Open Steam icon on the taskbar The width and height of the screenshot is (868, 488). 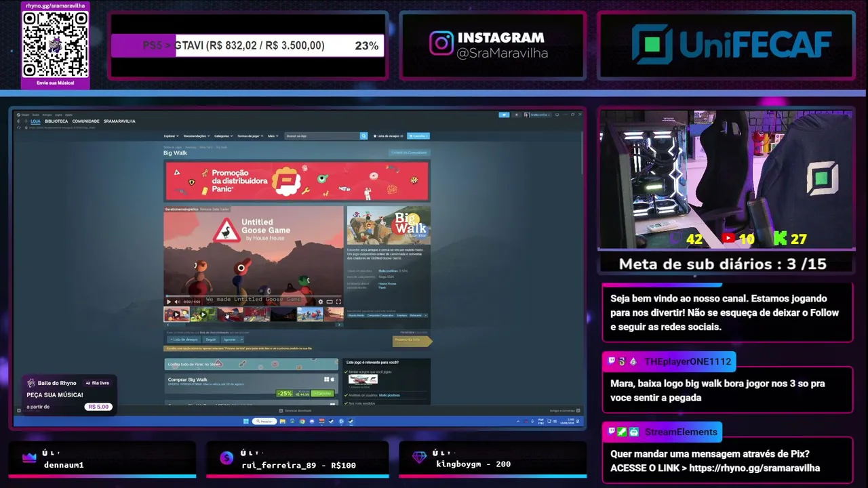(x=351, y=421)
